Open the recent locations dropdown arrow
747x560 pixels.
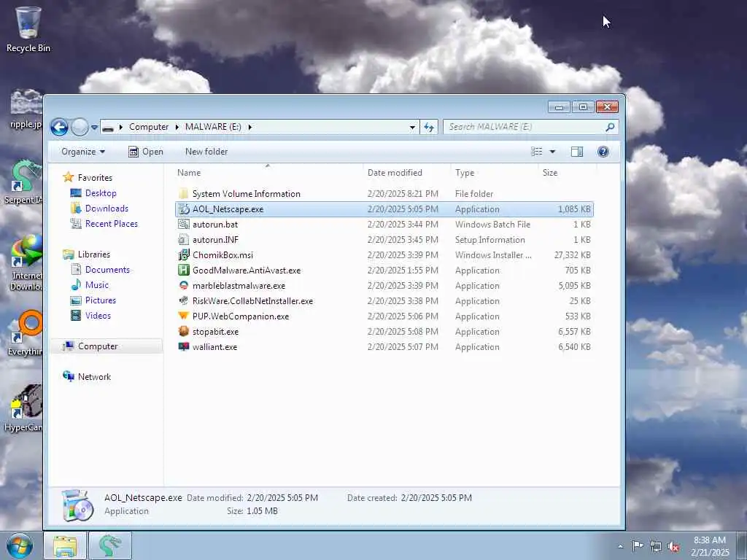pos(94,127)
